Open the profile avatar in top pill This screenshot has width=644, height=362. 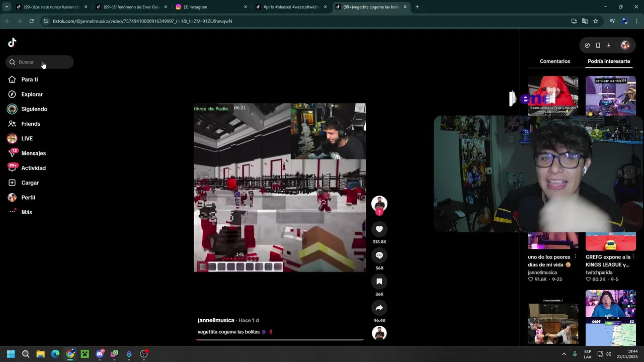[x=625, y=45]
